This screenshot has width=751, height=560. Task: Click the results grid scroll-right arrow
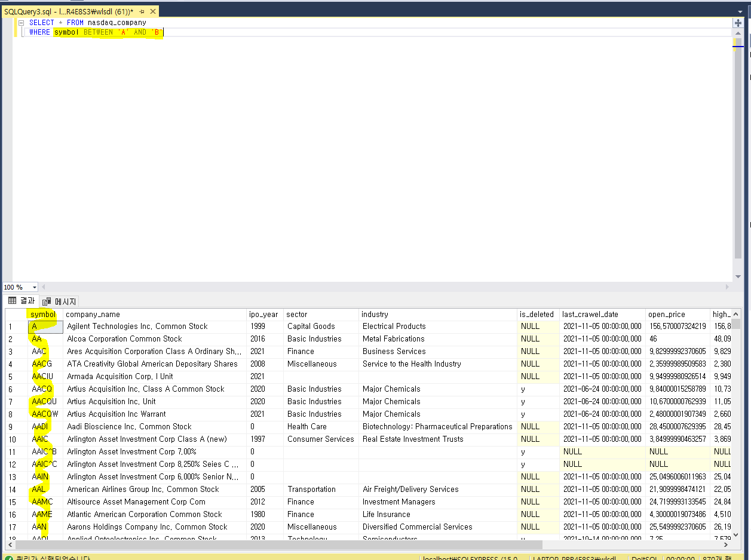point(727,544)
